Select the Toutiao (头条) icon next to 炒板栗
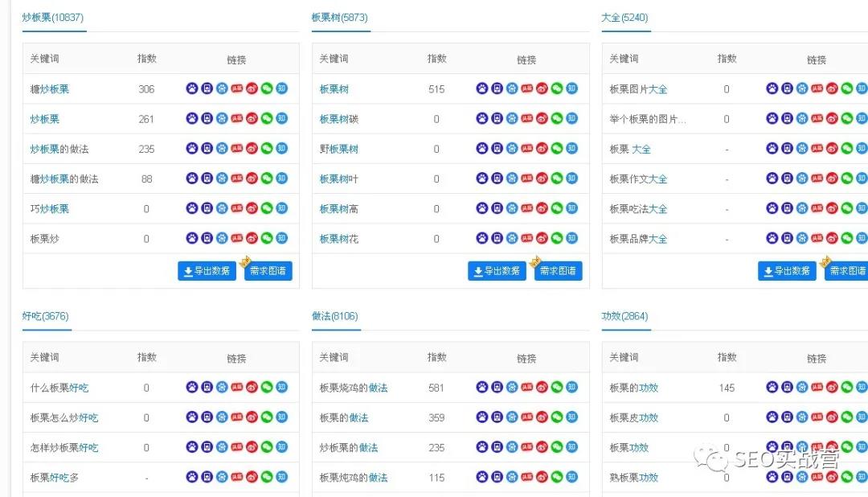Image resolution: width=868 pixels, height=497 pixels. tap(236, 119)
